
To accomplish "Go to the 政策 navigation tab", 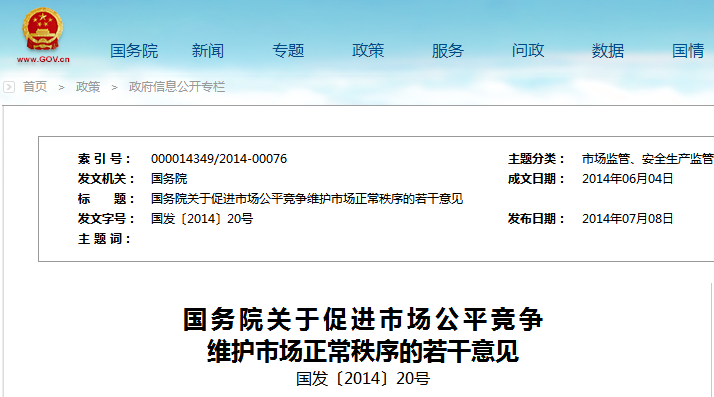I will [368, 51].
